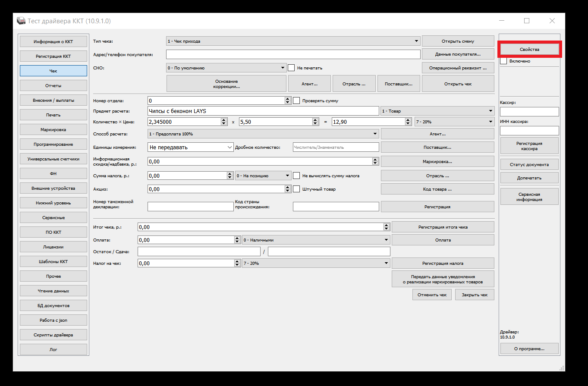
Task: Click "Закрыть чек" button
Action: pyautogui.click(x=475, y=295)
